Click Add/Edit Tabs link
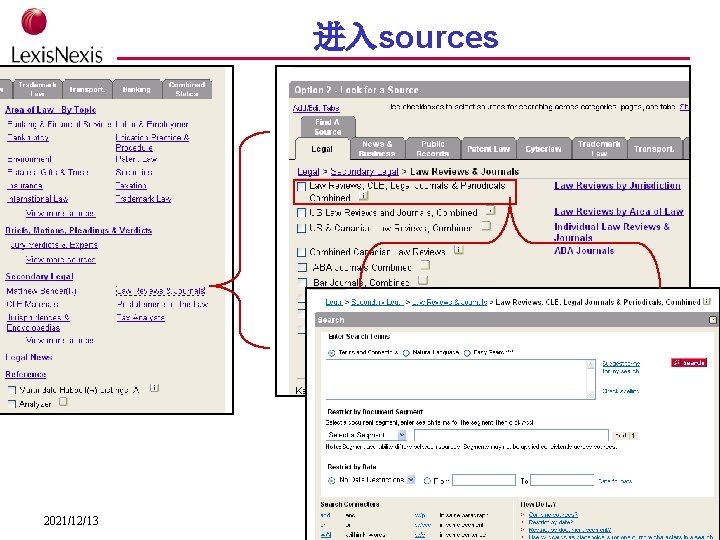This screenshot has height=540, width=720. point(316,108)
